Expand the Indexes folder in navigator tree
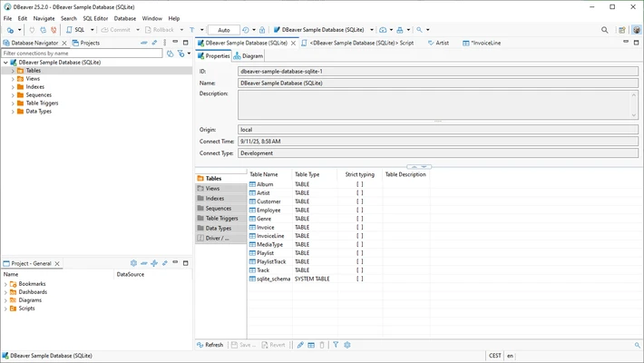 click(13, 87)
